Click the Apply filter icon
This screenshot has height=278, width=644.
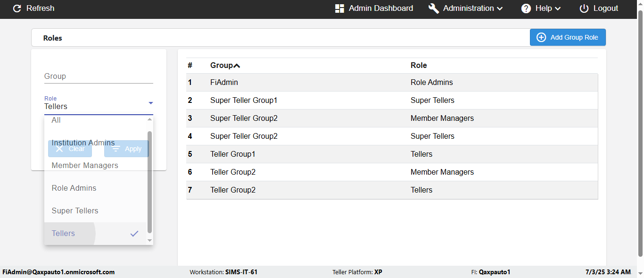[116, 149]
